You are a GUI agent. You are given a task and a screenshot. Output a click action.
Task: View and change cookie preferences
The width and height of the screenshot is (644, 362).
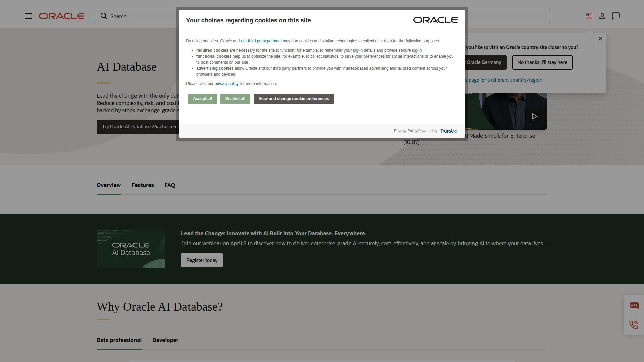(x=293, y=99)
